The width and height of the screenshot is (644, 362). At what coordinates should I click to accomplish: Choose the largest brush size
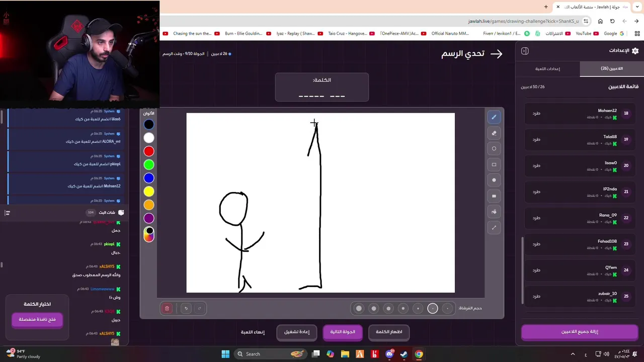[x=359, y=308]
